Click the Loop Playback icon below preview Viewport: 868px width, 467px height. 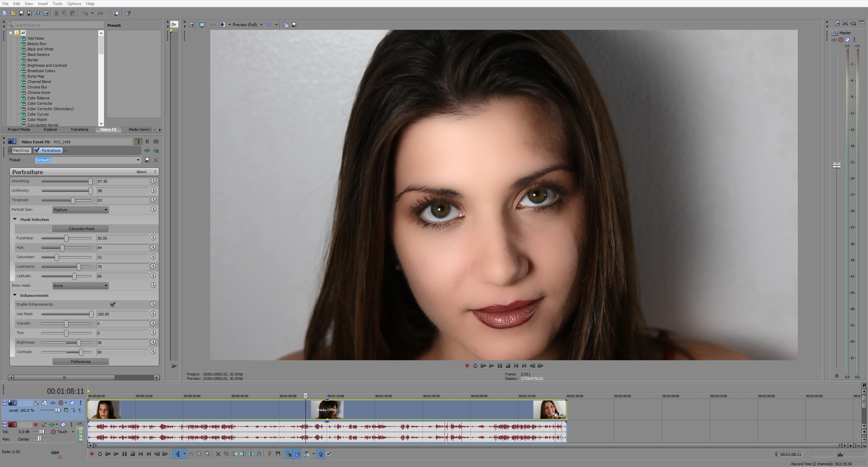[x=475, y=366]
